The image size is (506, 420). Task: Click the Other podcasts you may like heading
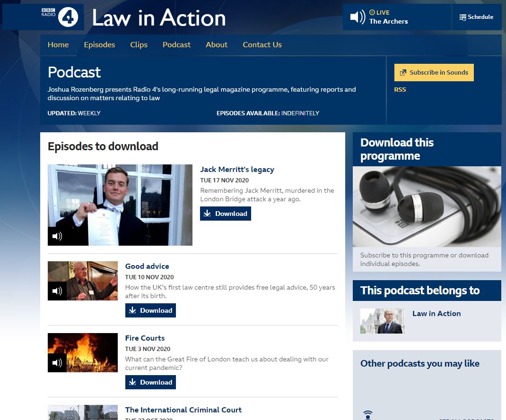[x=420, y=364]
